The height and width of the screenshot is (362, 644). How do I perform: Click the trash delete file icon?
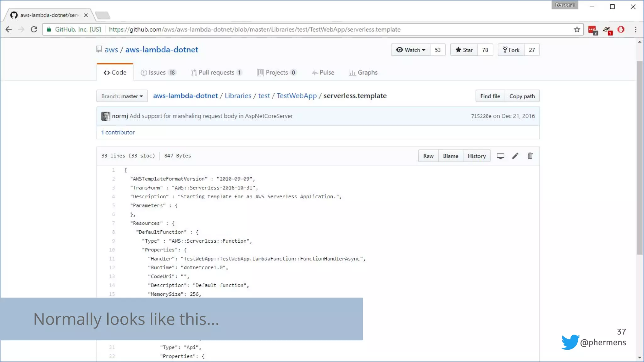pos(530,156)
